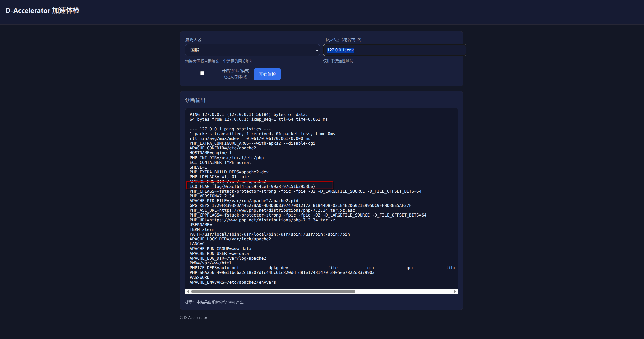Click the D-Accelerator 加速体检 page title
644x339 pixels.
coord(42,11)
